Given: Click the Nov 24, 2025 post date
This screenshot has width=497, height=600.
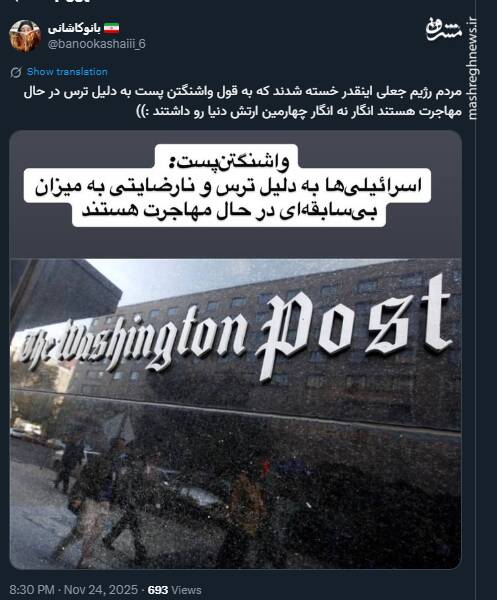Looking at the screenshot, I should point(101,590).
